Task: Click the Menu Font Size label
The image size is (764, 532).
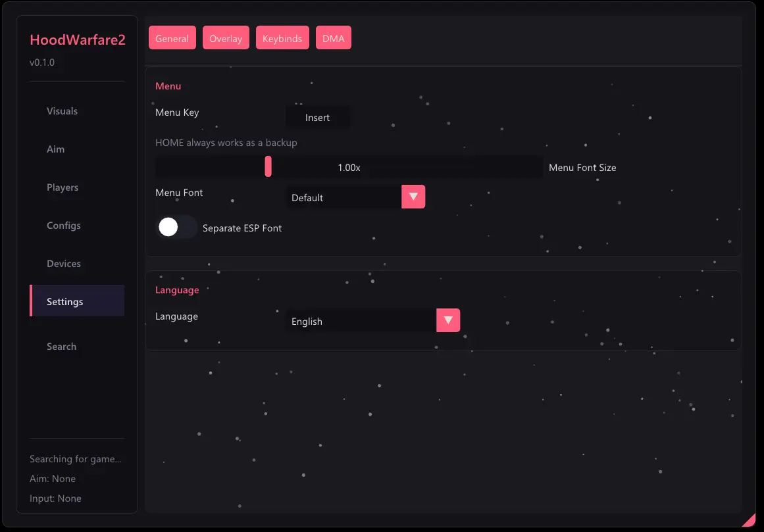Action: (582, 168)
